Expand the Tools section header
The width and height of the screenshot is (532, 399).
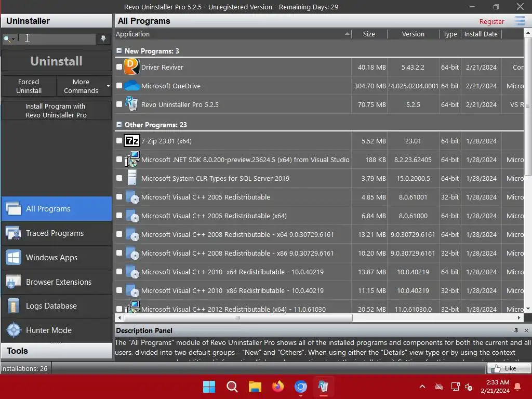(56, 351)
